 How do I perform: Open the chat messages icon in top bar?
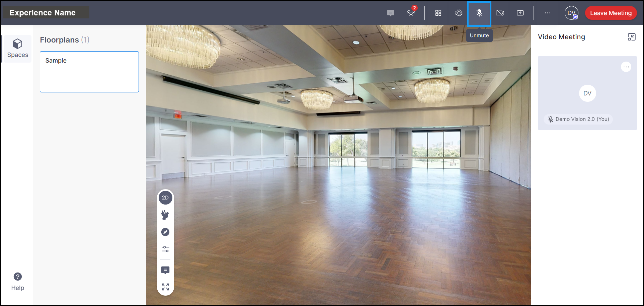[x=390, y=13]
